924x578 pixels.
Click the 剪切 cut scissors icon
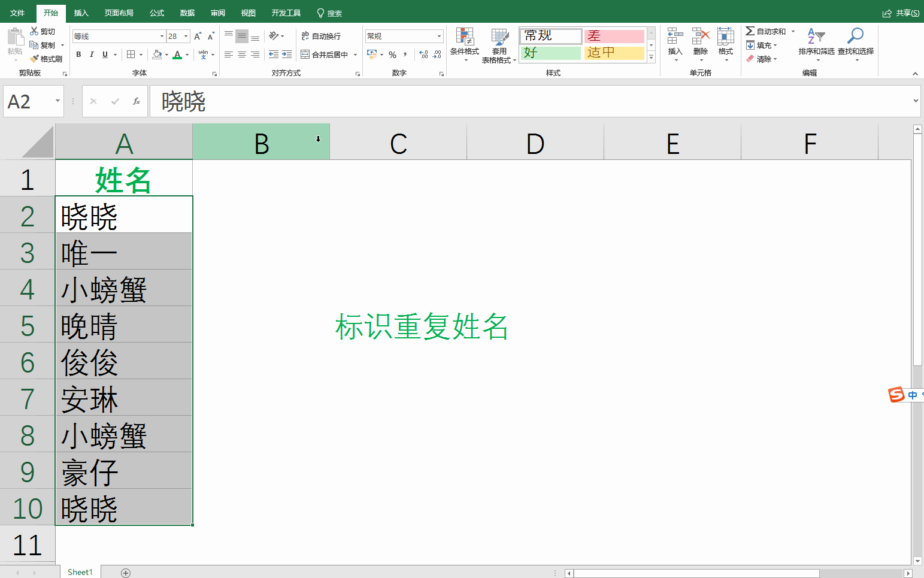click(34, 31)
